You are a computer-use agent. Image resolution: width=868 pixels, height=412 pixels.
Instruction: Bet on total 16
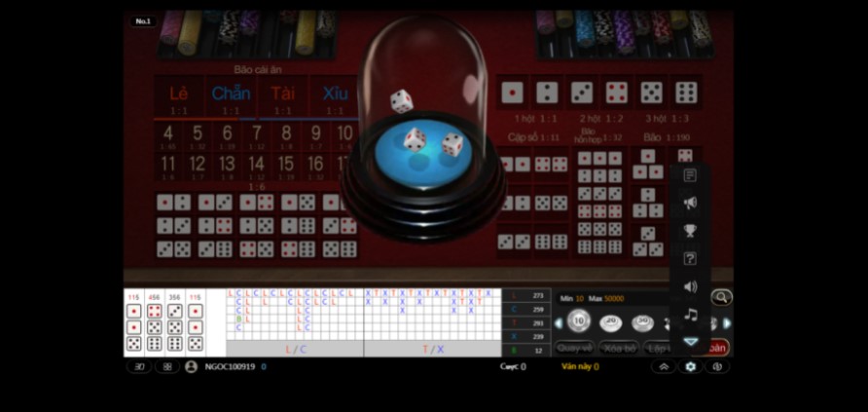(315, 167)
